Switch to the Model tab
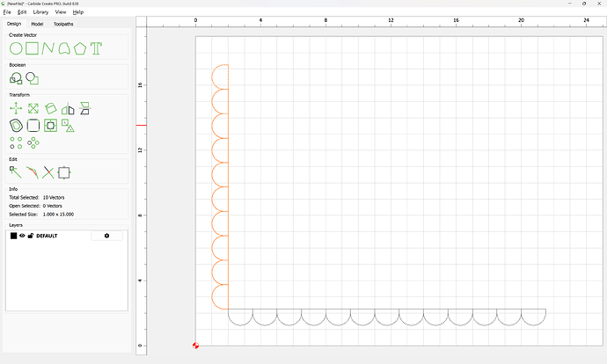 point(37,24)
